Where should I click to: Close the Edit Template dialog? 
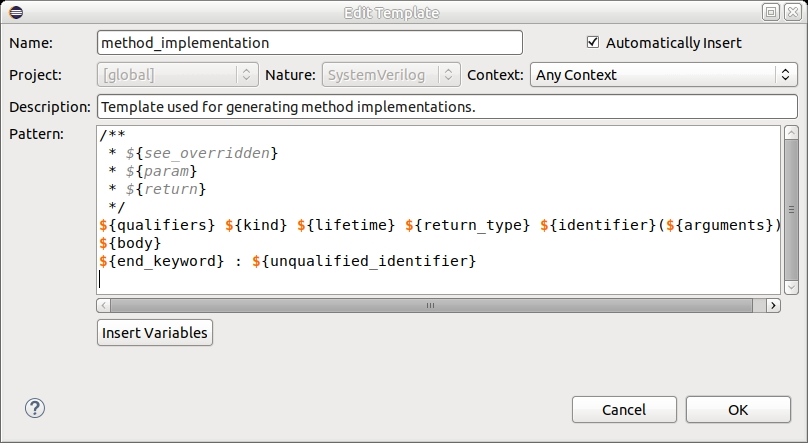793,12
